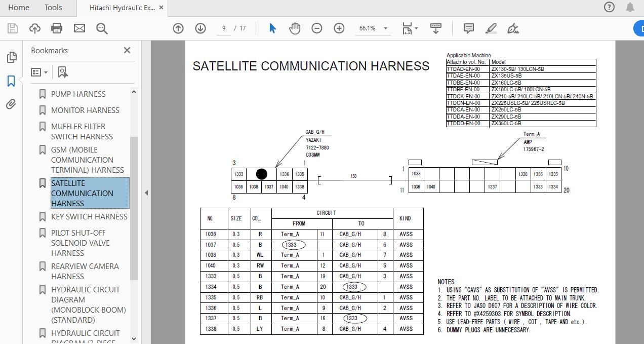Zoom in with the plus button
644x344 pixels.
tap(339, 28)
